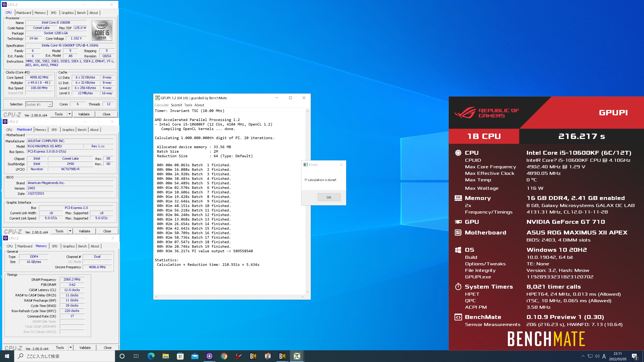Screen dimensions: 644x362
Task: Open the Mail app from taskbar
Action: click(x=195, y=356)
